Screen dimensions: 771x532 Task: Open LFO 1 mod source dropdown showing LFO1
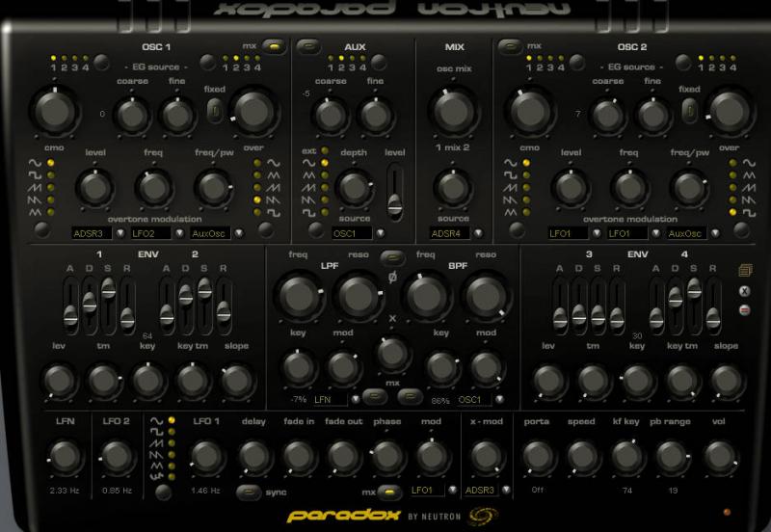(x=452, y=490)
